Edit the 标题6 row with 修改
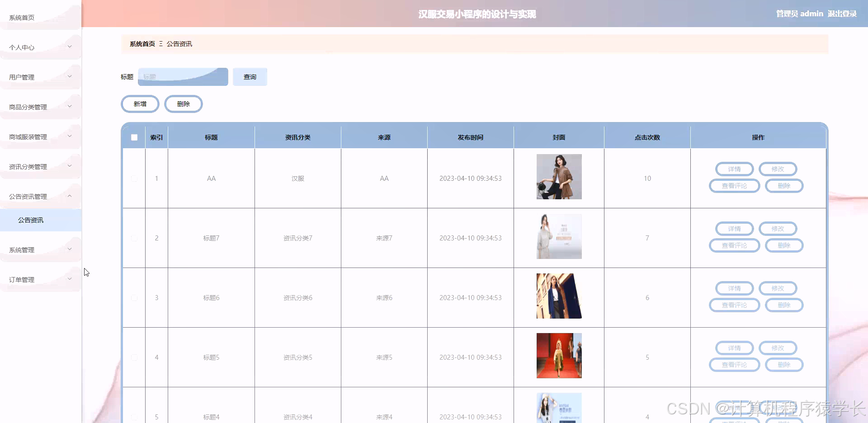Screen dimensions: 868x423 click(x=778, y=288)
